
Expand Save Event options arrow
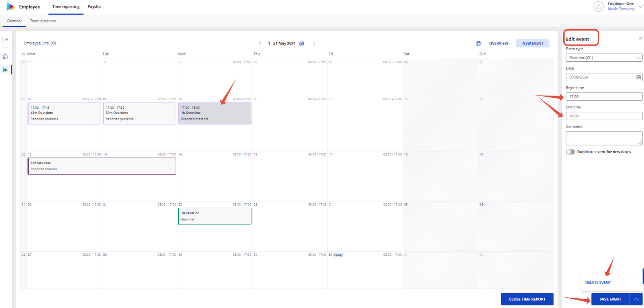[x=636, y=299]
